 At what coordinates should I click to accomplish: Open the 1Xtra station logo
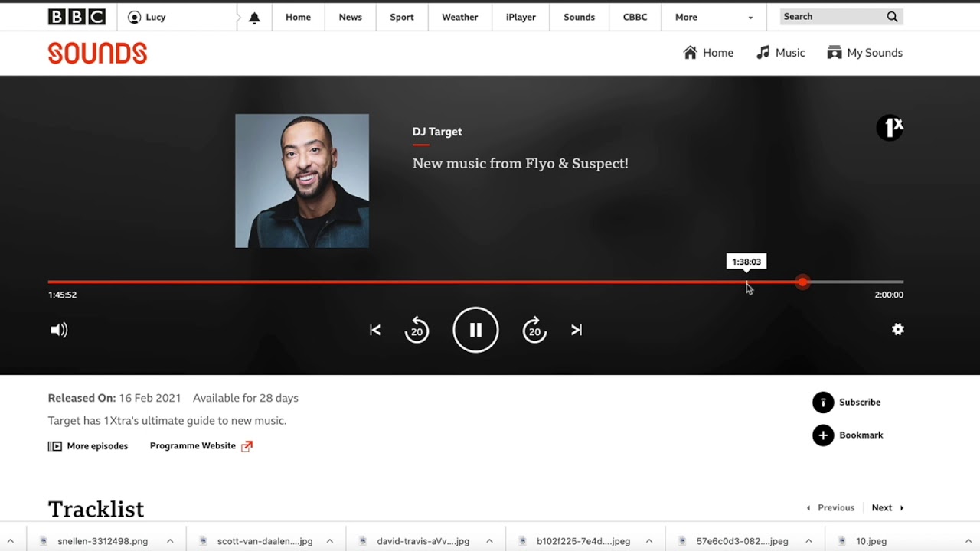890,127
